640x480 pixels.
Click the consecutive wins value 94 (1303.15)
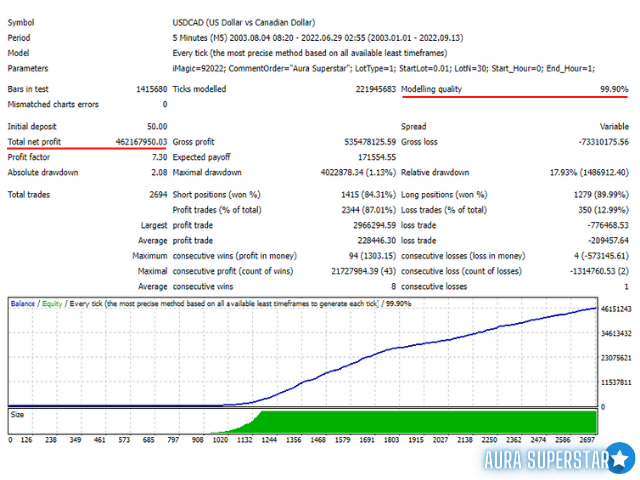[372, 256]
